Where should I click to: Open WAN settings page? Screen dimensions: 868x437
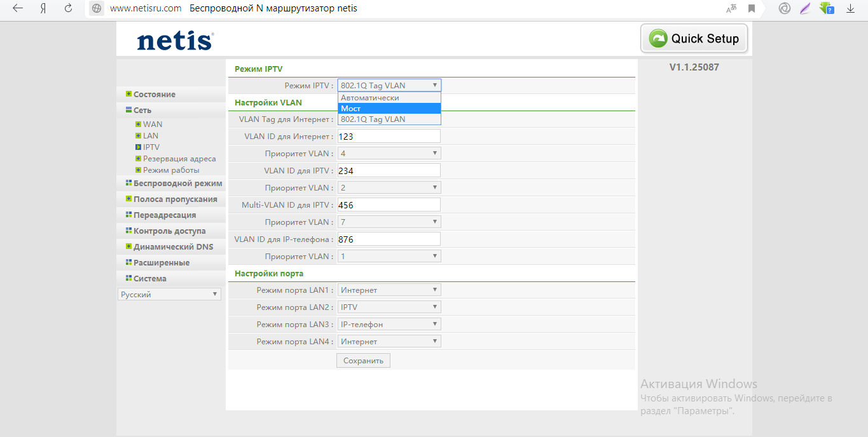click(152, 124)
